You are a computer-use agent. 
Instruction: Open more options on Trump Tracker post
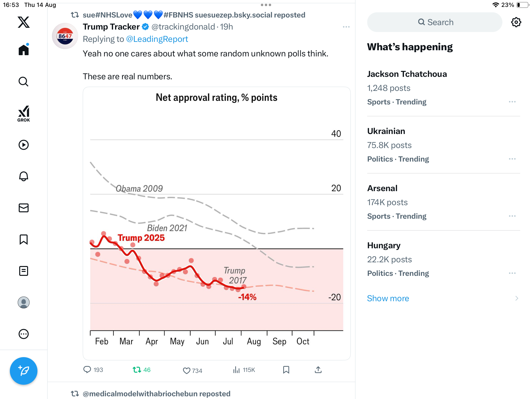pos(346,27)
